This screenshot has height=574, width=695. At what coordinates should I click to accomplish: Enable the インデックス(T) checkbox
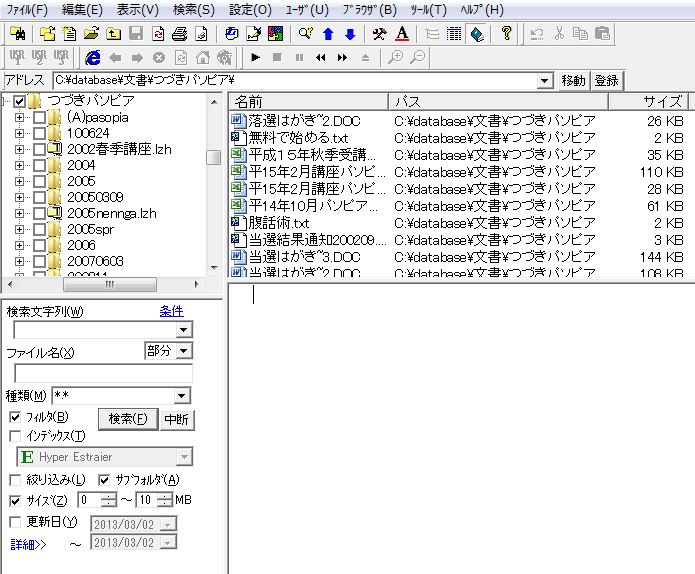[x=15, y=436]
